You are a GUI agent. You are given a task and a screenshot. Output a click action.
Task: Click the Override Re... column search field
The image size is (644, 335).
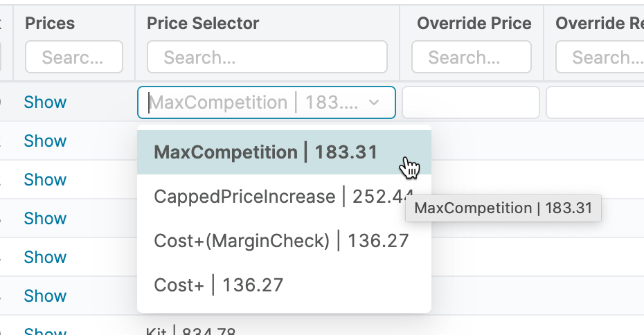[599, 57]
